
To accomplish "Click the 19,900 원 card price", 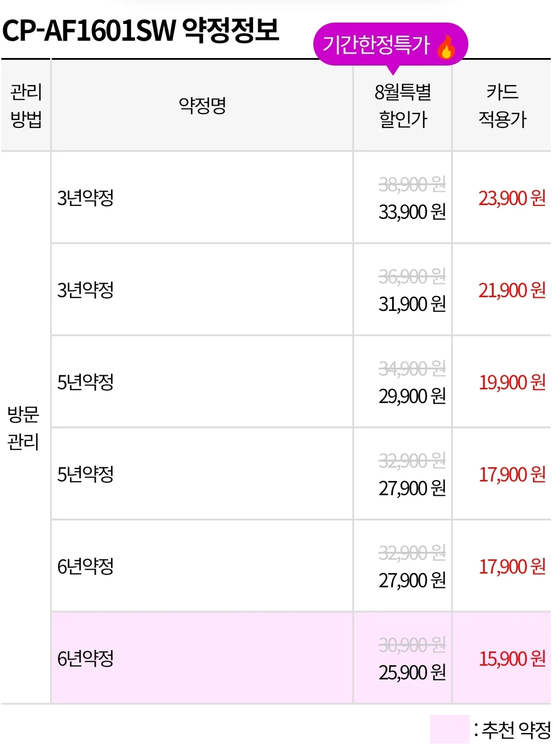I will [x=512, y=382].
